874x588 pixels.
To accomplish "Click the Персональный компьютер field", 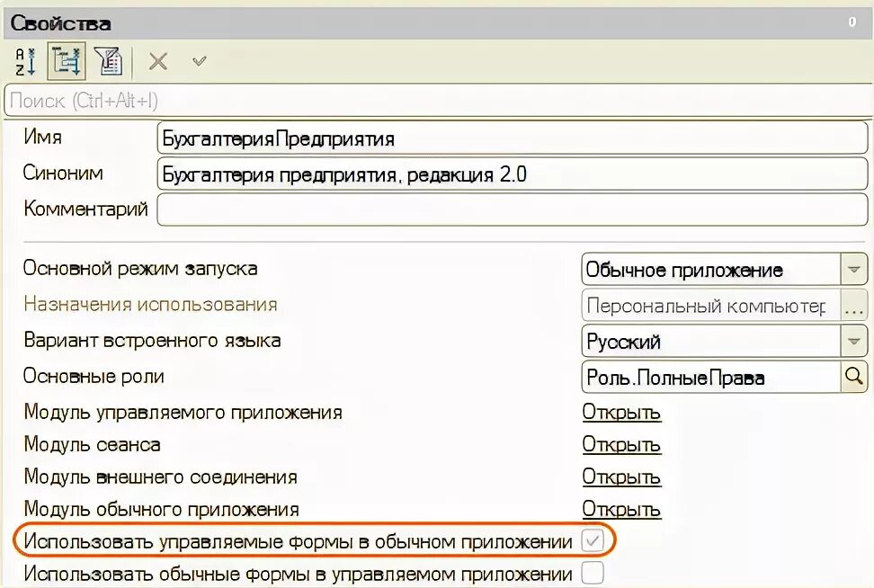I will coord(710,306).
